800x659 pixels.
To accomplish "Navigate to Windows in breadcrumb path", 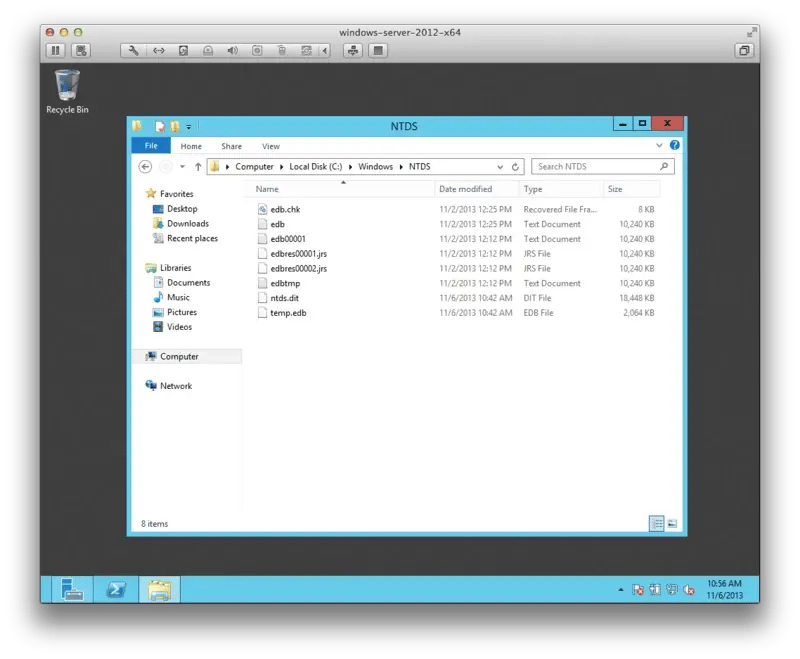I will tap(375, 167).
